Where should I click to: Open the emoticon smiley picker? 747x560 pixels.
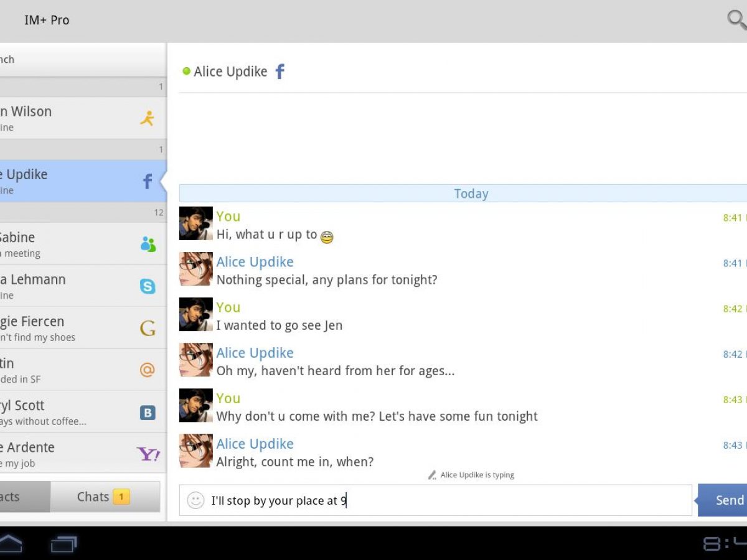coord(195,500)
